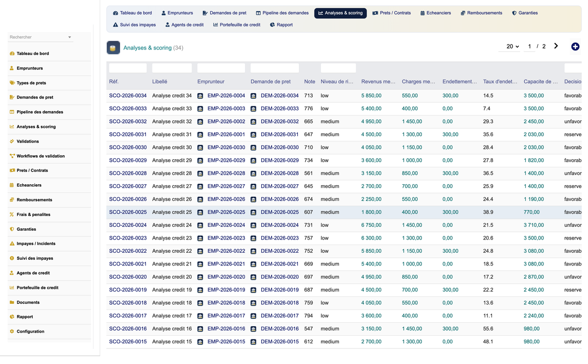588x364 pixels.
Task: Click the request icon beside DEM-2026-0015
Action: (x=253, y=341)
